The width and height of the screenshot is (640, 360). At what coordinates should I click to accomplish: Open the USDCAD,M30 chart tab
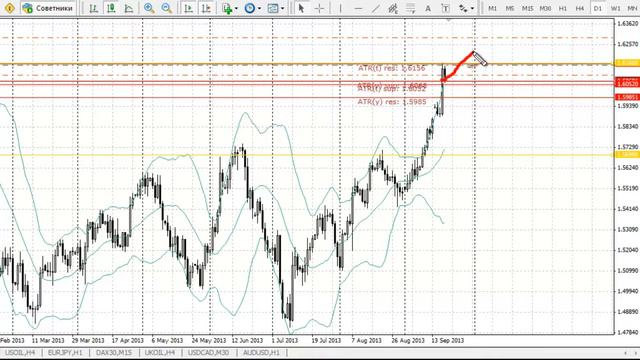209,352
